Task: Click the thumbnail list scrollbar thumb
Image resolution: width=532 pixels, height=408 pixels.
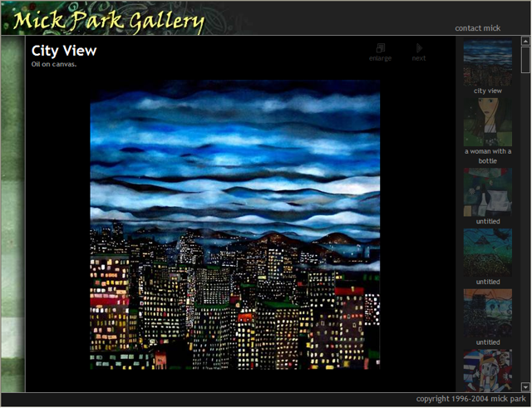Action: click(525, 60)
